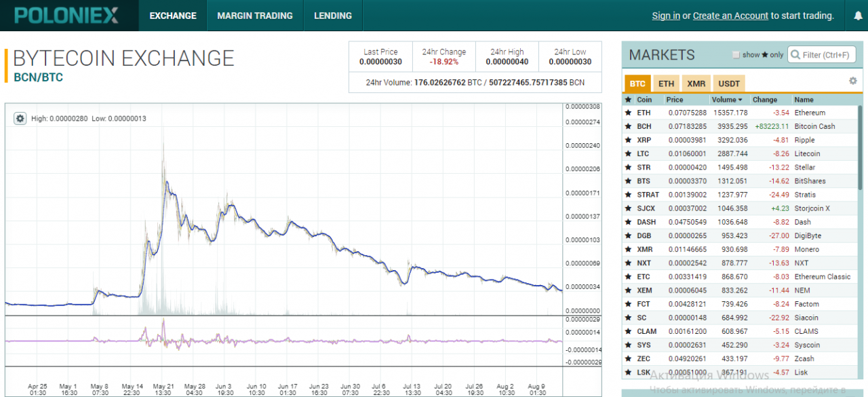Star the SJCX market row
Image resolution: width=868 pixels, height=397 pixels.
click(x=628, y=208)
